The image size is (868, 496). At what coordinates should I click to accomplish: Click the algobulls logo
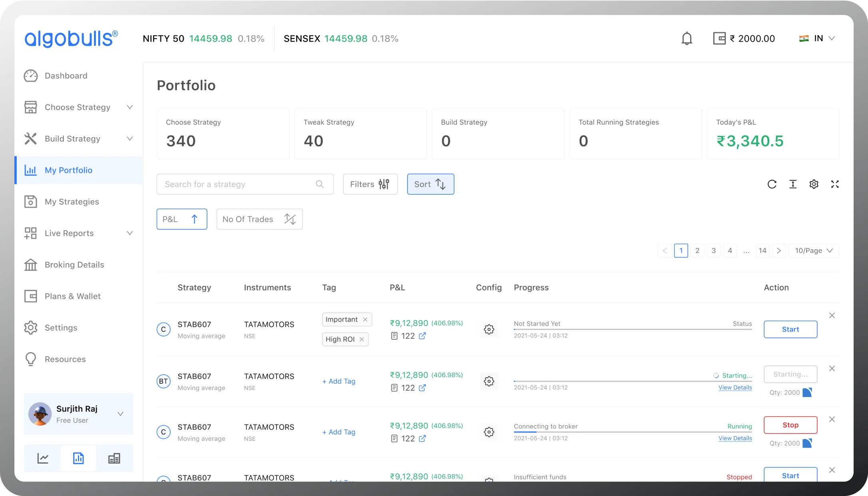(x=71, y=38)
